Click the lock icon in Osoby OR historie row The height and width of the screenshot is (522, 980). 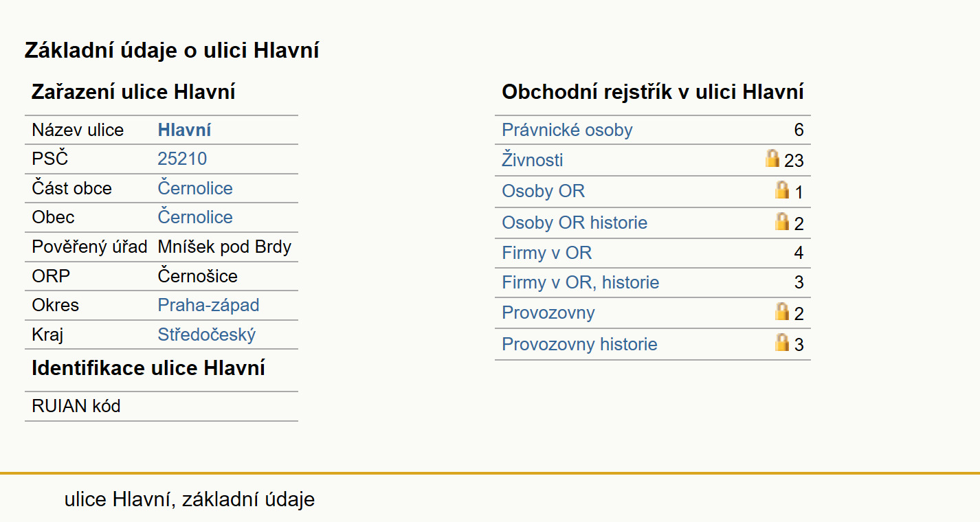pyautogui.click(x=782, y=221)
